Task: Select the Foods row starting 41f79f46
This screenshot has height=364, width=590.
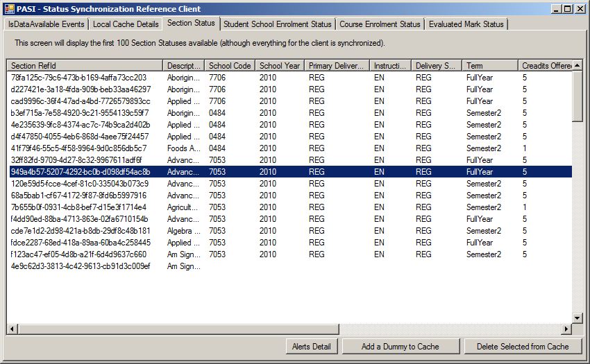Action: [x=78, y=148]
